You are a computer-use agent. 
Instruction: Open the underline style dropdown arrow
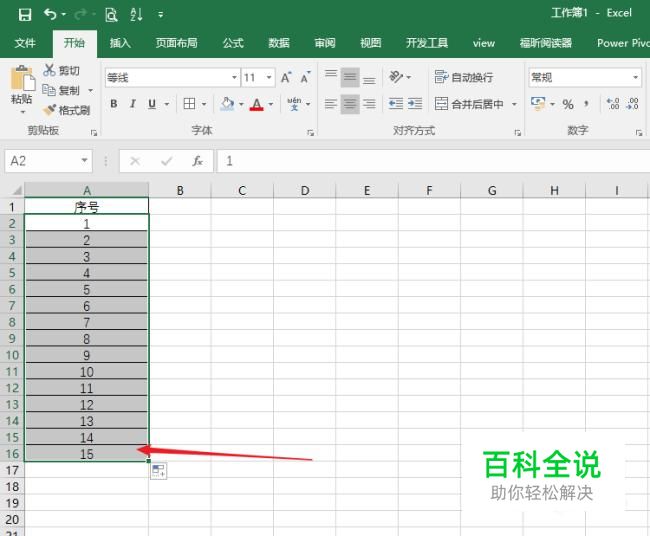tap(167, 104)
